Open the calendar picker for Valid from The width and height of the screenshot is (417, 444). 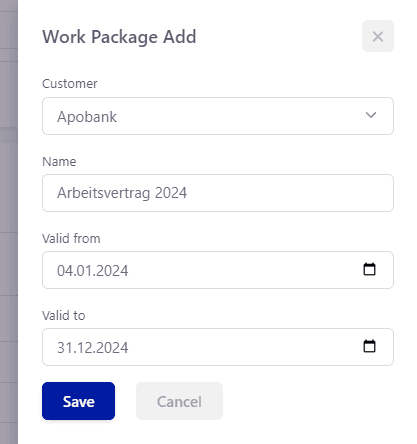[x=369, y=269]
